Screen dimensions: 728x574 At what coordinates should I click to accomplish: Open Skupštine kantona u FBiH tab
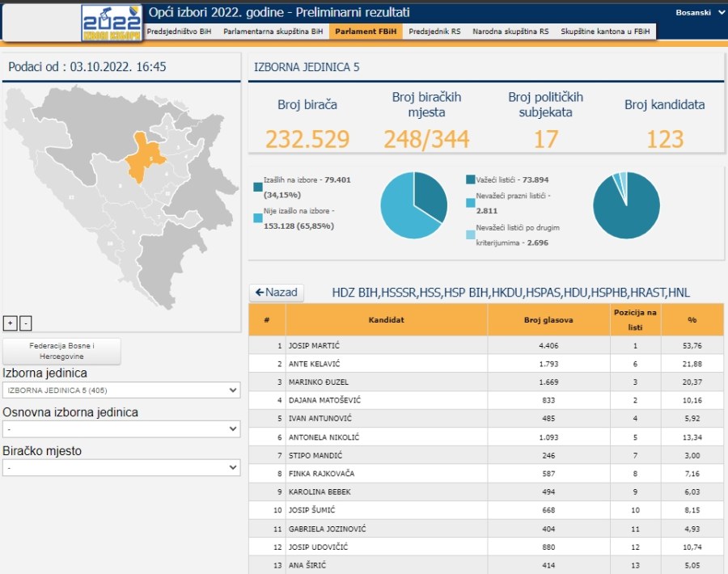(x=605, y=32)
